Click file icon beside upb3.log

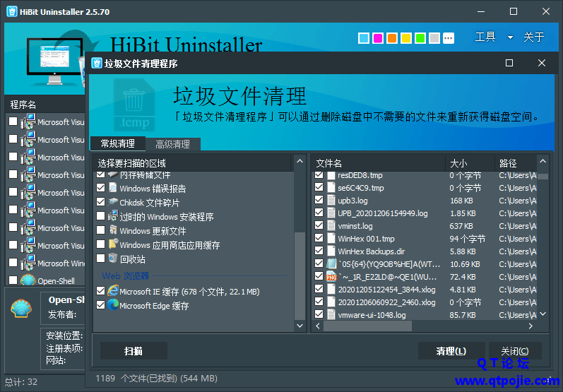click(x=331, y=200)
